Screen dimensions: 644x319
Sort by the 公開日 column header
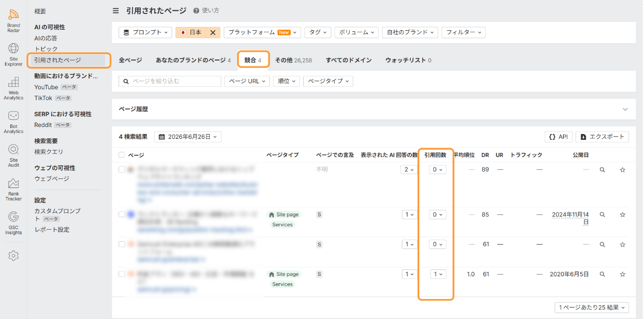pyautogui.click(x=580, y=155)
